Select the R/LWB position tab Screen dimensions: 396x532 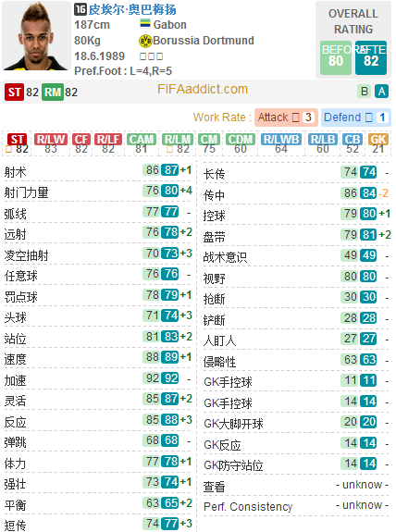point(281,143)
